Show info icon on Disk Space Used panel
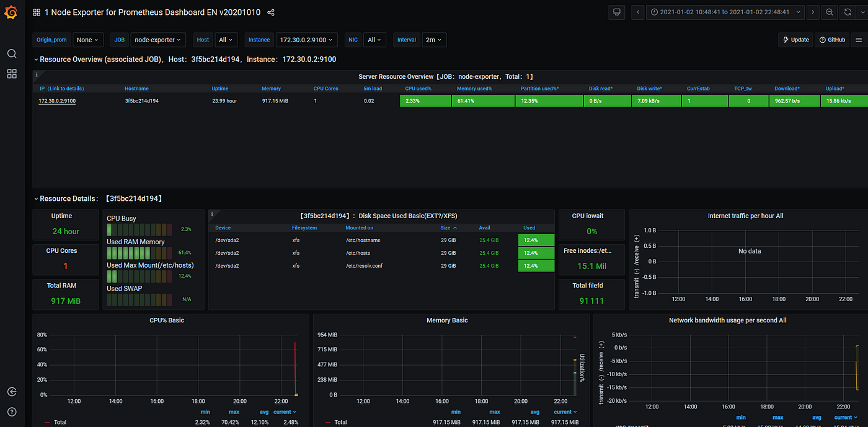Viewport: 868px width, 427px height. point(211,213)
